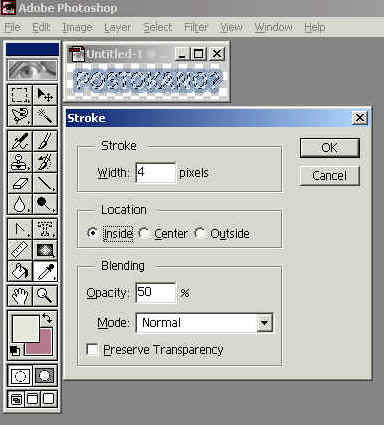This screenshot has height=425, width=384.
Task: Enable Preserve Transparency checkbox
Action: [92, 350]
